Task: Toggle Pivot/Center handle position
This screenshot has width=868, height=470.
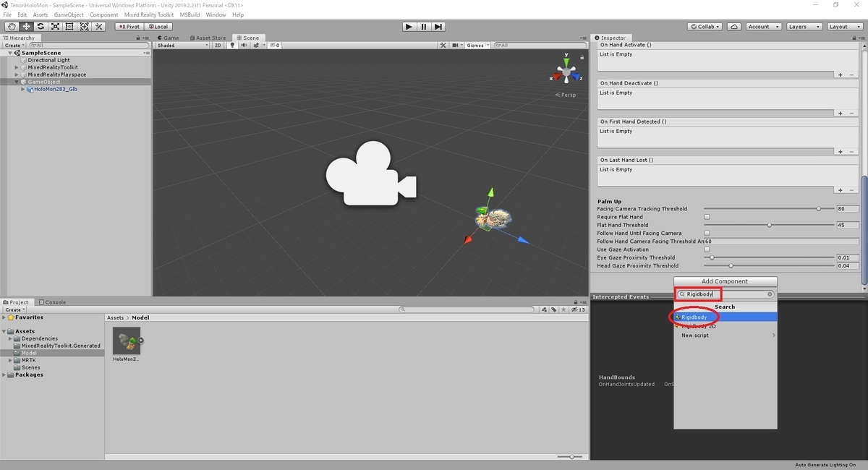Action: pyautogui.click(x=129, y=27)
